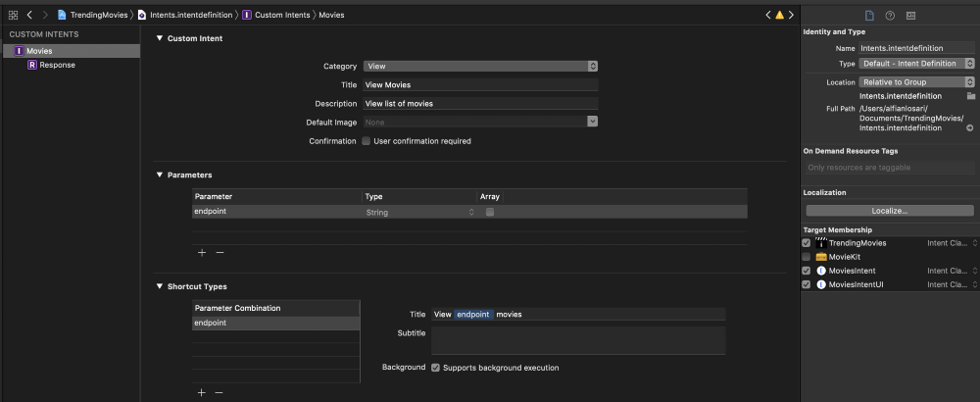
Task: Remove the shortcut type with the minus button
Action: tap(219, 392)
